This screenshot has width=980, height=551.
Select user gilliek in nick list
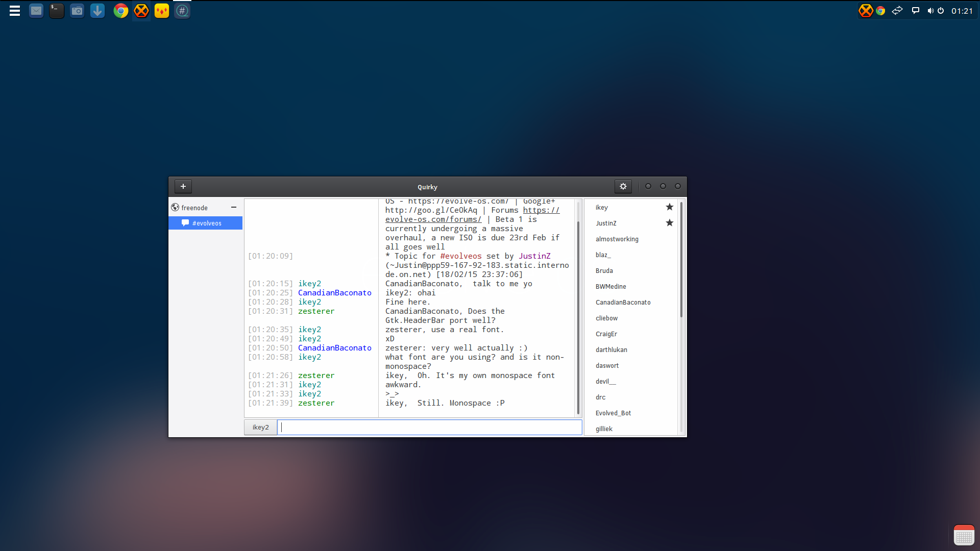tap(630, 429)
